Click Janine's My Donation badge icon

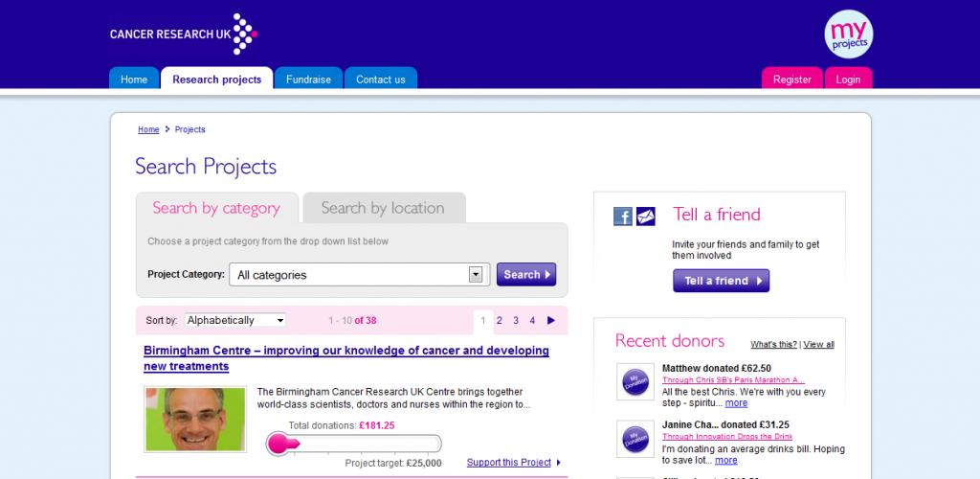pos(635,439)
